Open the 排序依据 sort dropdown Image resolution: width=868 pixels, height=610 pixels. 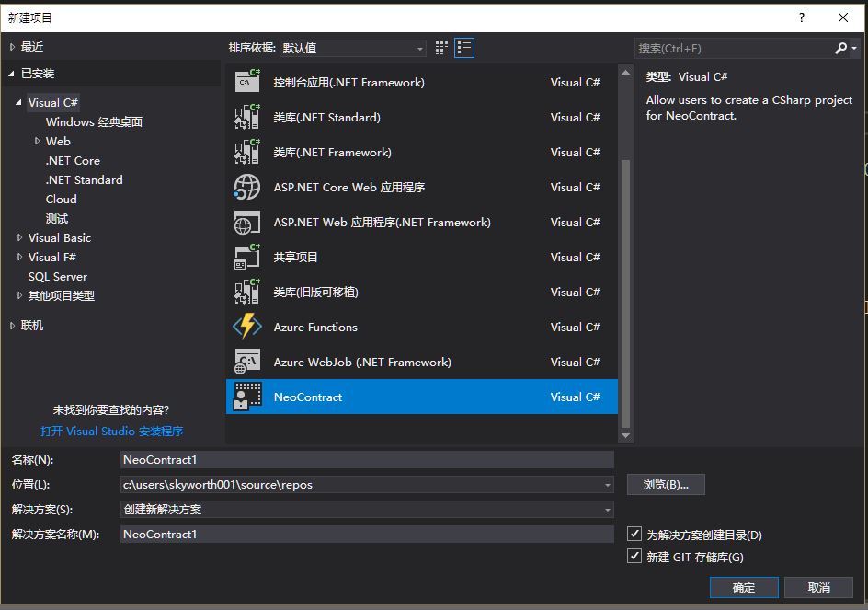coord(353,48)
